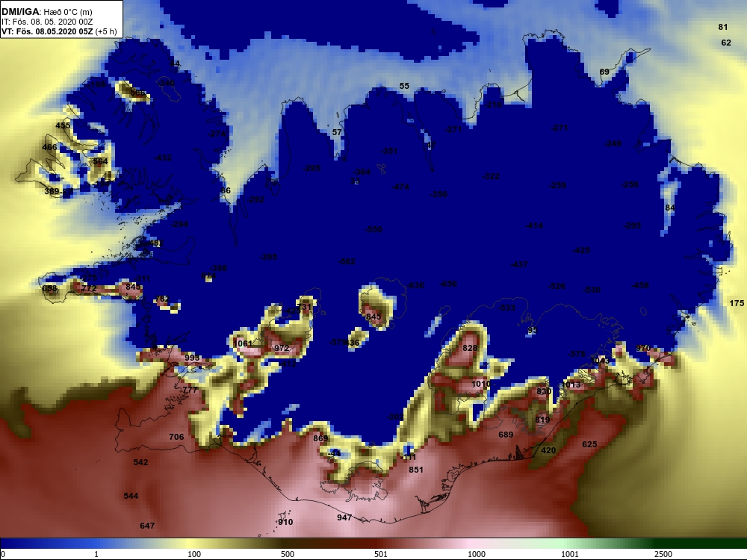Click the map value '95'
Screen dimensions: 747x560
[532, 330]
